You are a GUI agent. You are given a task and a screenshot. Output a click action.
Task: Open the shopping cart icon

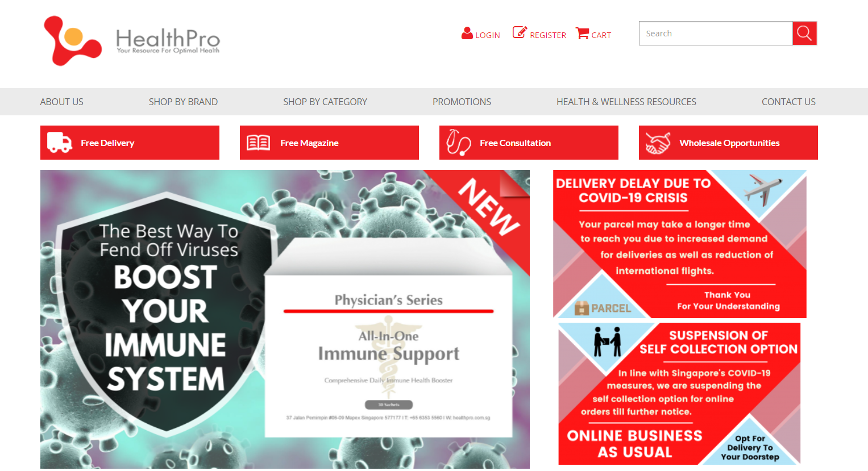582,34
